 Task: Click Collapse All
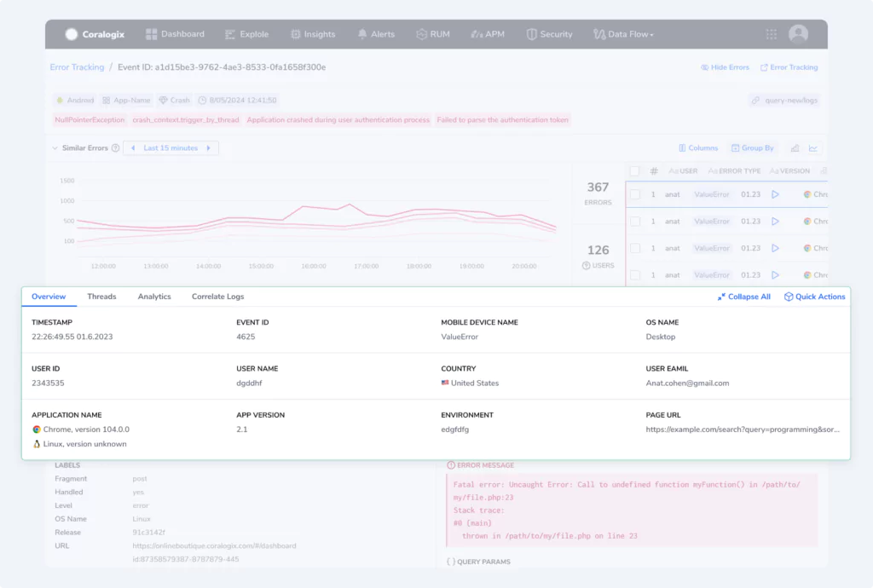coord(743,297)
